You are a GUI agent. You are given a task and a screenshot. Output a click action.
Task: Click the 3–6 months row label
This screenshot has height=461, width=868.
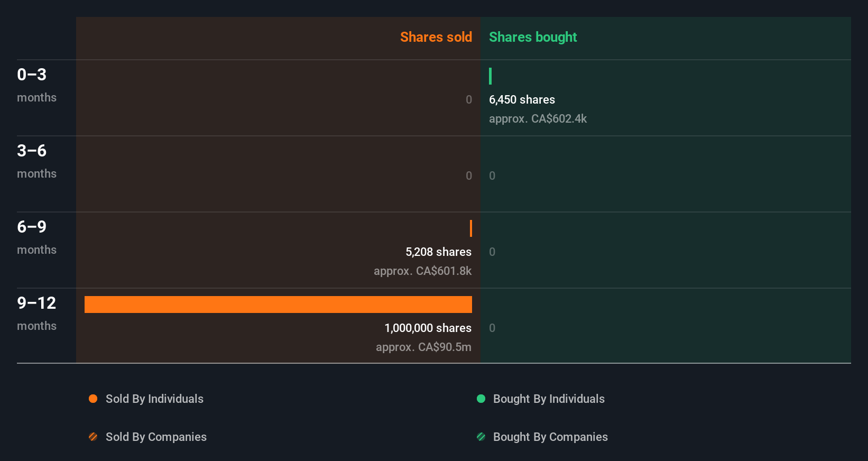36,161
